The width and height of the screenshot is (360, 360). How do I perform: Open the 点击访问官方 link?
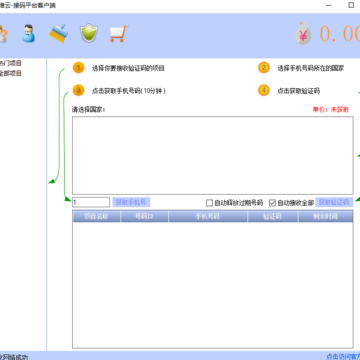(343, 356)
